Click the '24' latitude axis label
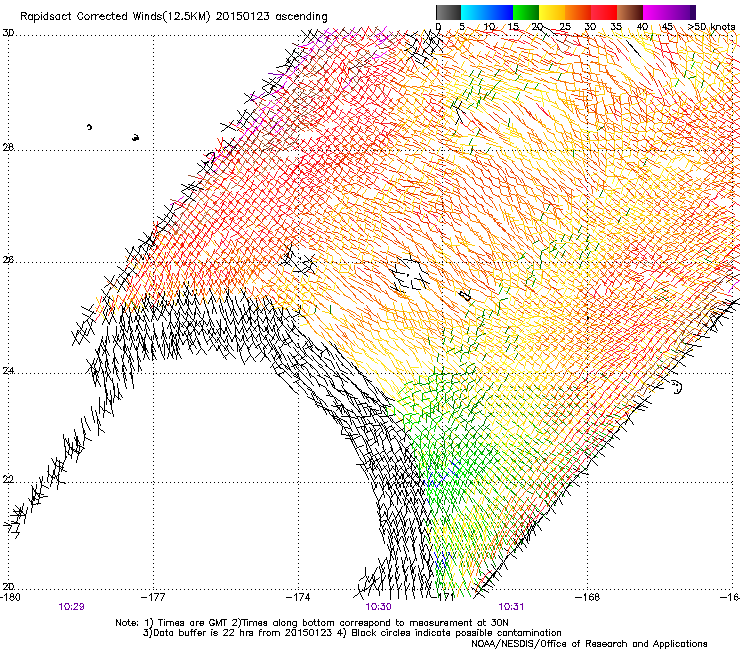 (8, 371)
